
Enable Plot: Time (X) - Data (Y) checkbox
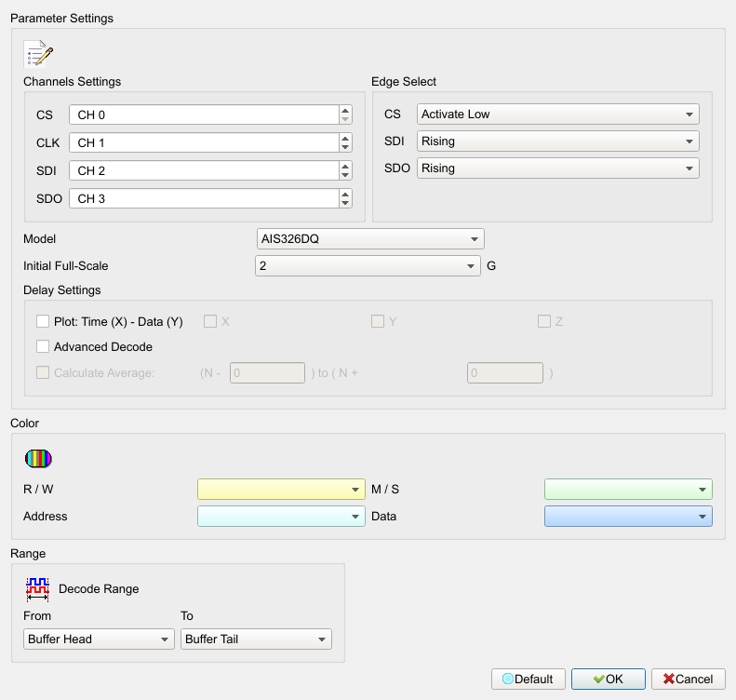click(43, 321)
